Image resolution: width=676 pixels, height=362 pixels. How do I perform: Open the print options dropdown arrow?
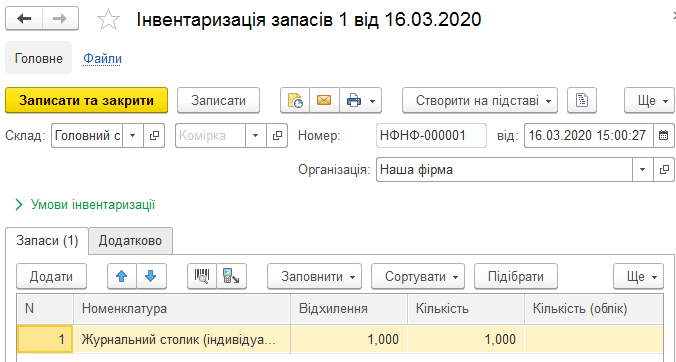(373, 102)
